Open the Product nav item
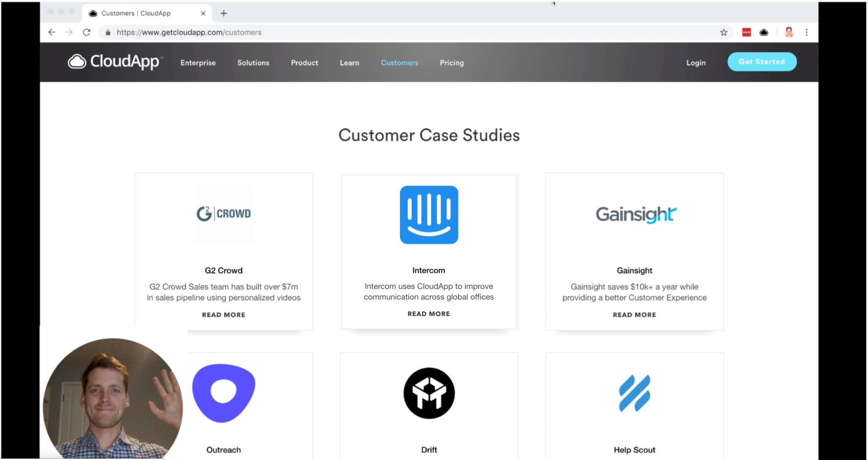This screenshot has height=460, width=868. (304, 63)
